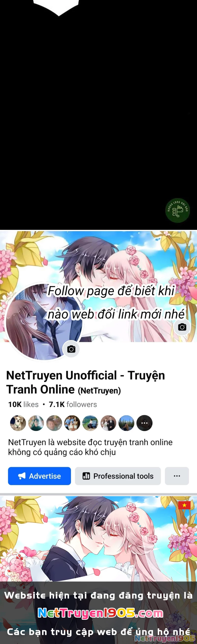Click the dog avatar follower thumbnail
The image size is (197, 644).
coord(18,423)
